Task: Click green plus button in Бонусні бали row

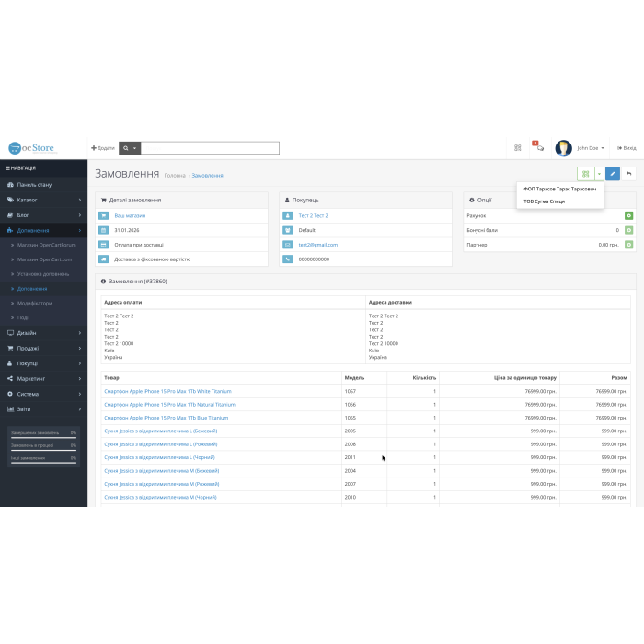Action: pyautogui.click(x=628, y=230)
